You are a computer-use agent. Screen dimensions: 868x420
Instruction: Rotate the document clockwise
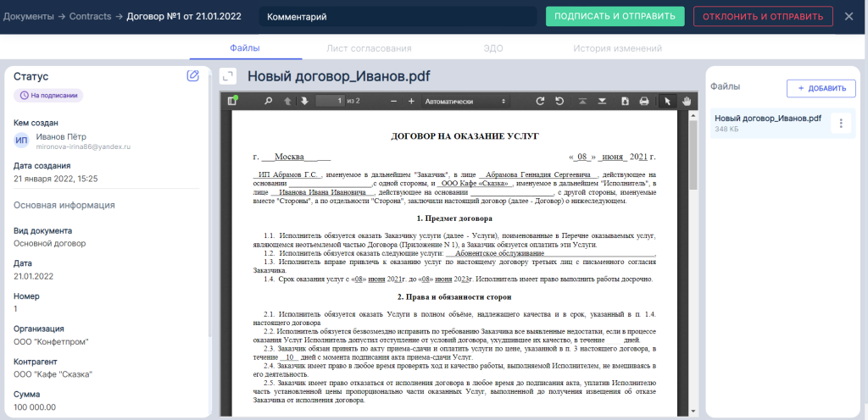541,101
